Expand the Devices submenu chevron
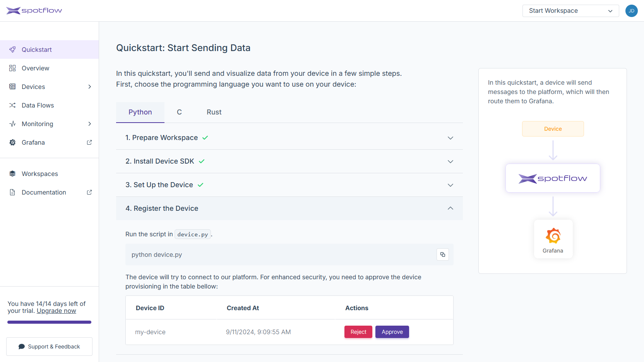 (x=89, y=87)
